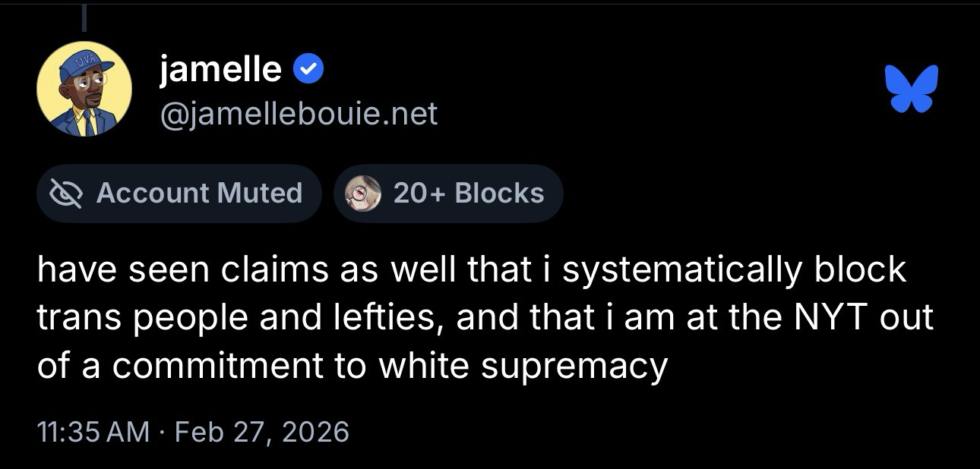Click the 11:35 AM timestamp
The image size is (980, 469).
click(x=93, y=432)
